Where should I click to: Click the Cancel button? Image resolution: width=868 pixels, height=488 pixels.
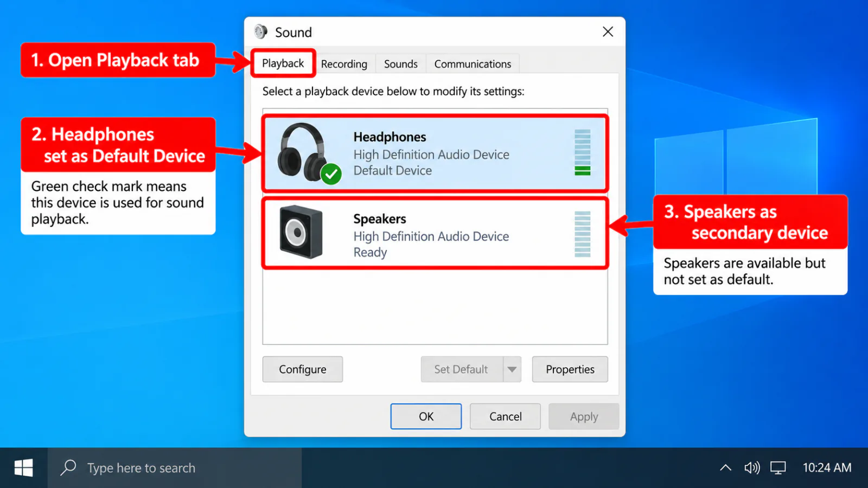[x=505, y=416]
